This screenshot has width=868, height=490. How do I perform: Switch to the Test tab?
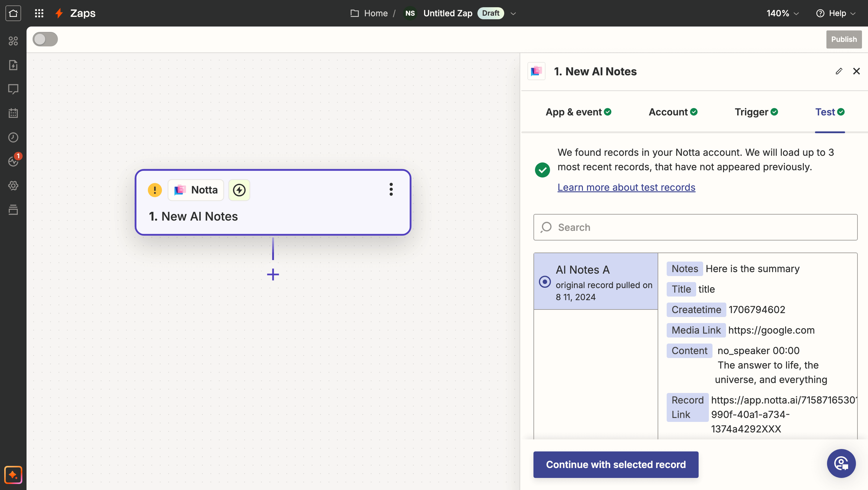(x=830, y=112)
